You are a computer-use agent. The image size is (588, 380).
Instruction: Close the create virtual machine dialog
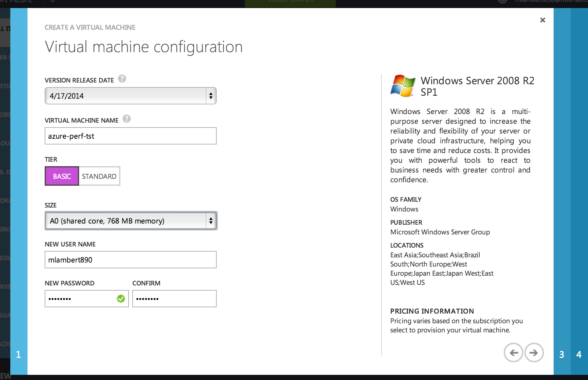[x=542, y=20]
